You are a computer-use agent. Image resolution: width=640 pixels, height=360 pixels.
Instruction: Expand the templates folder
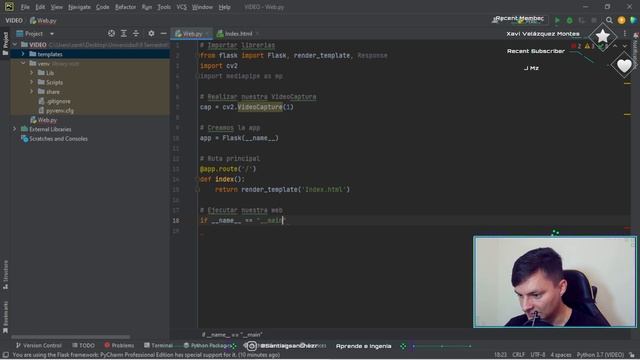(x=23, y=54)
